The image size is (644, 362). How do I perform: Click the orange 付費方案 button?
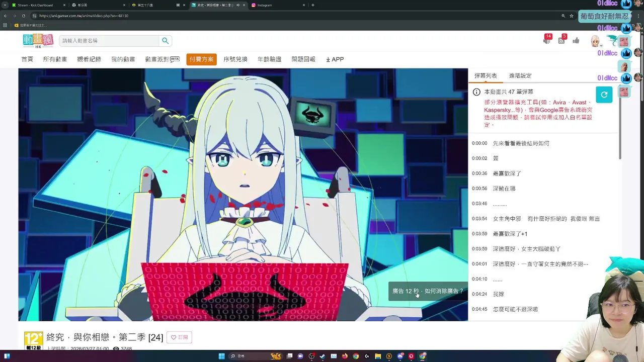[201, 59]
